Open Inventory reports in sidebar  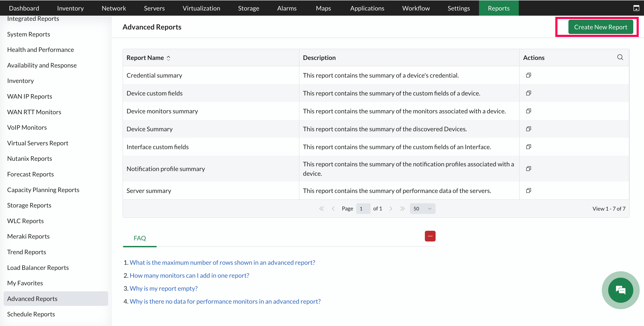tap(21, 81)
